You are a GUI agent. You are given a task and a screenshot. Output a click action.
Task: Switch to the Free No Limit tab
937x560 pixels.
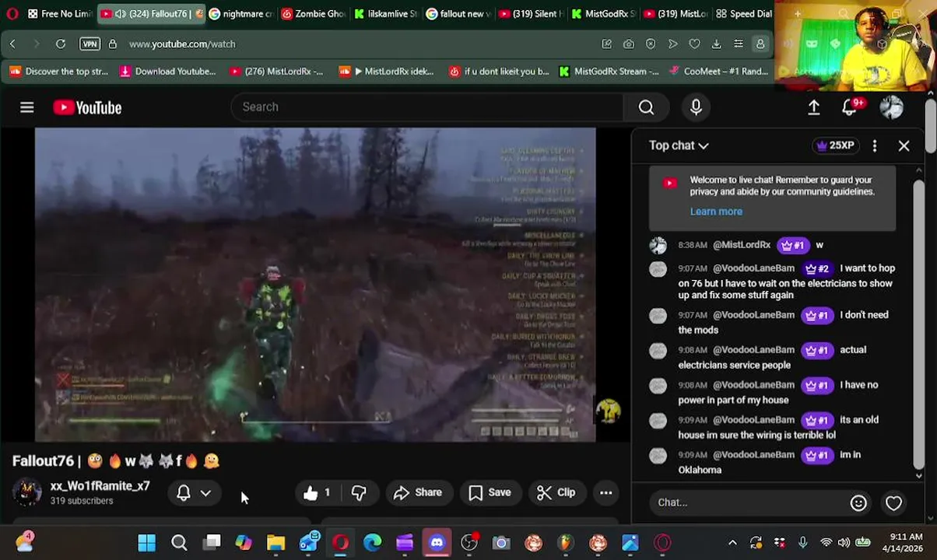58,13
